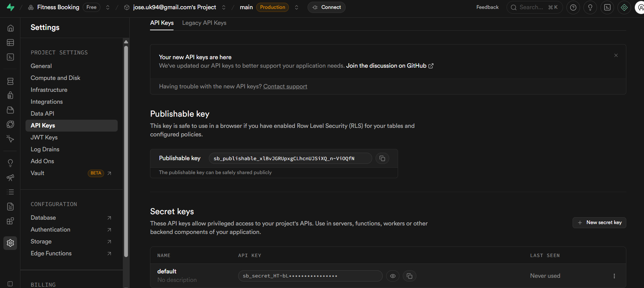
Task: Open the SQL Editor sidebar icon
Action: click(x=11, y=57)
